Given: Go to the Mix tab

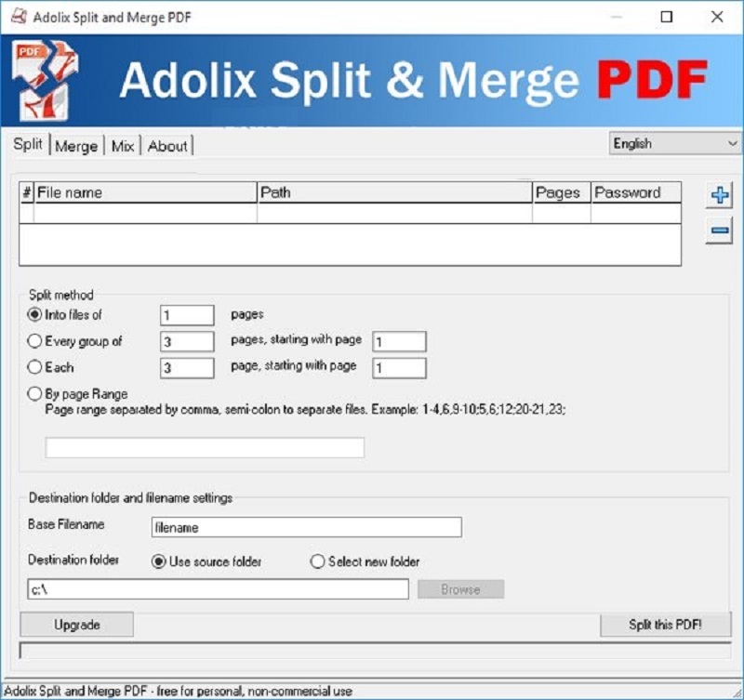Looking at the screenshot, I should (x=123, y=146).
